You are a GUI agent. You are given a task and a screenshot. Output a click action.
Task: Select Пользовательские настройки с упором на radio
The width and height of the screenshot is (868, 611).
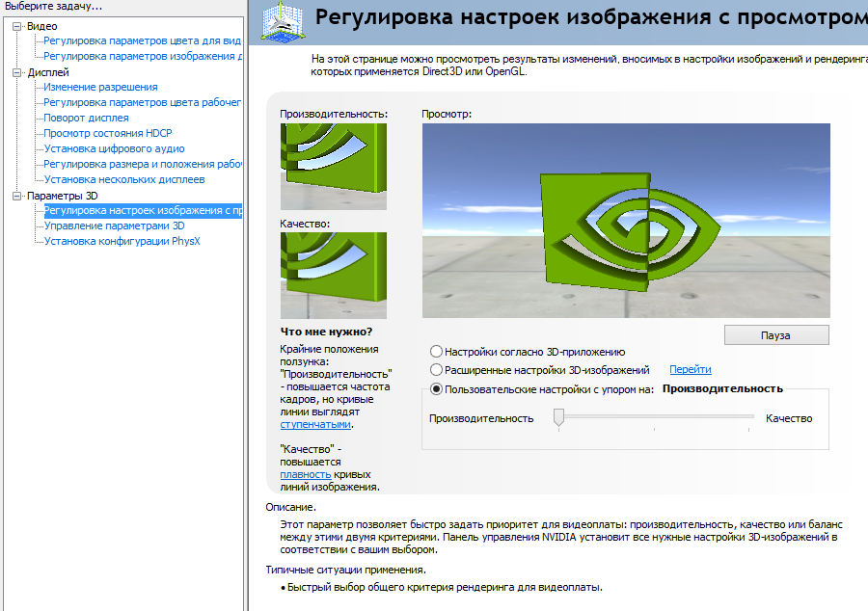pos(436,389)
